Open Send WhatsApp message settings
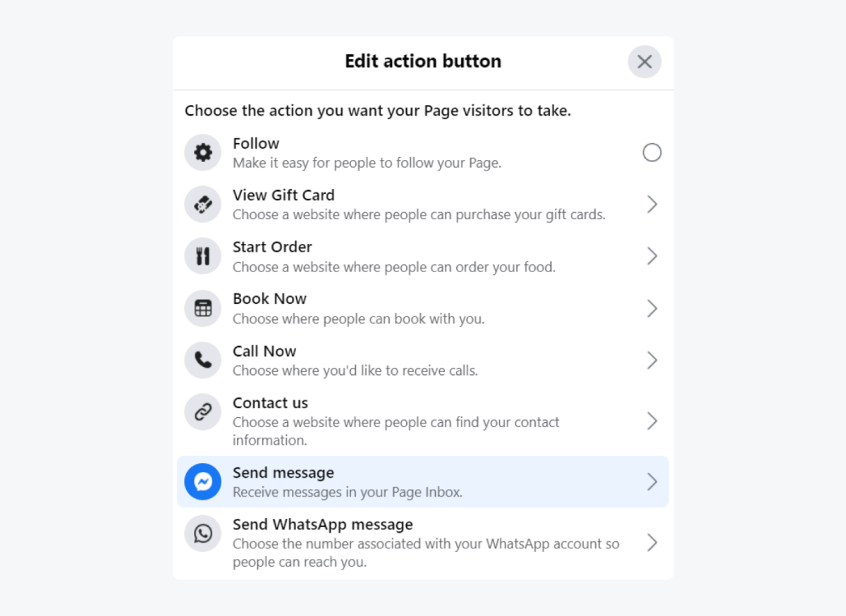The height and width of the screenshot is (616, 846). coord(651,543)
